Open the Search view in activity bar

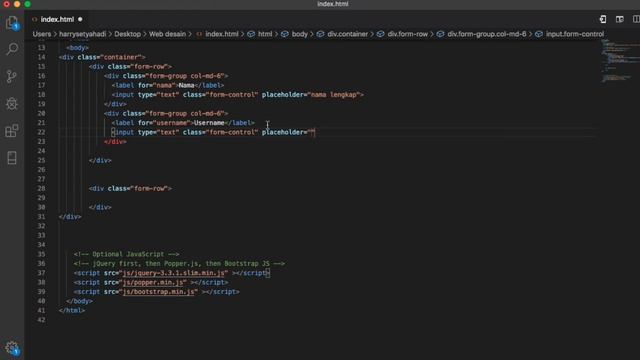pyautogui.click(x=12, y=49)
